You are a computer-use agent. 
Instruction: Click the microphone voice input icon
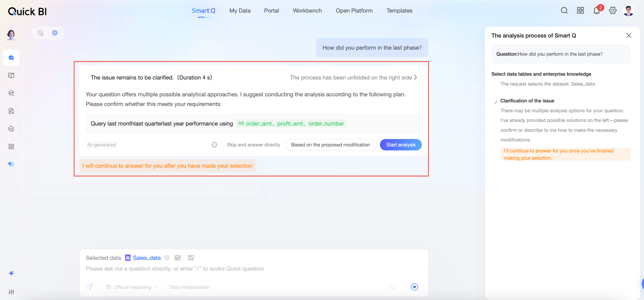pyautogui.click(x=393, y=287)
